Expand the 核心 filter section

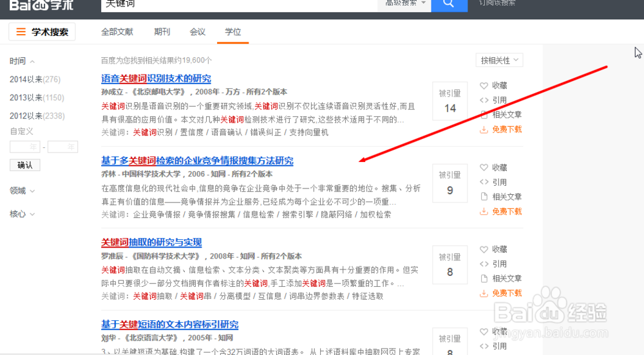pos(22,214)
